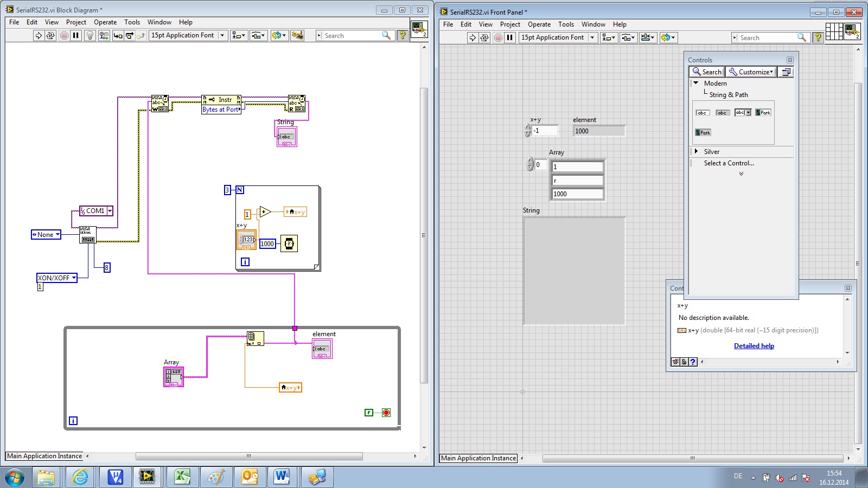Viewport: 868px width, 488px height.
Task: Click the while loop stop terminal
Action: pyautogui.click(x=386, y=413)
